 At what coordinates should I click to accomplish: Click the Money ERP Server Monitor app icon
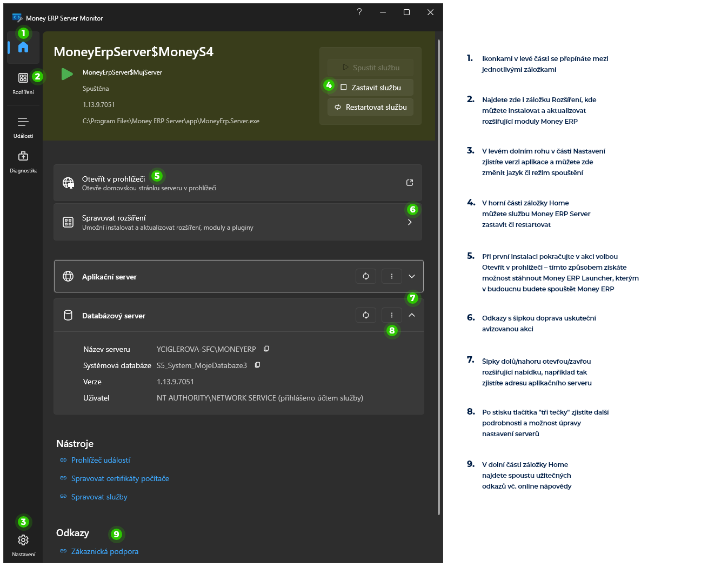pos(17,18)
